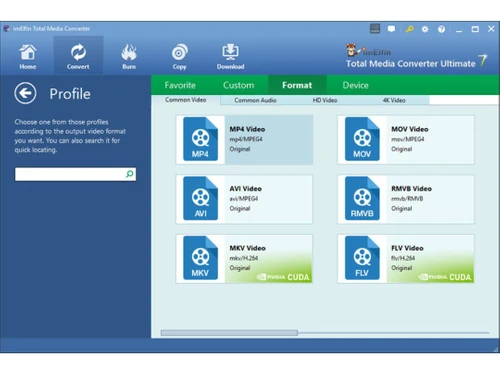Focus the profile search input field
The image size is (500, 375).
coord(75,174)
